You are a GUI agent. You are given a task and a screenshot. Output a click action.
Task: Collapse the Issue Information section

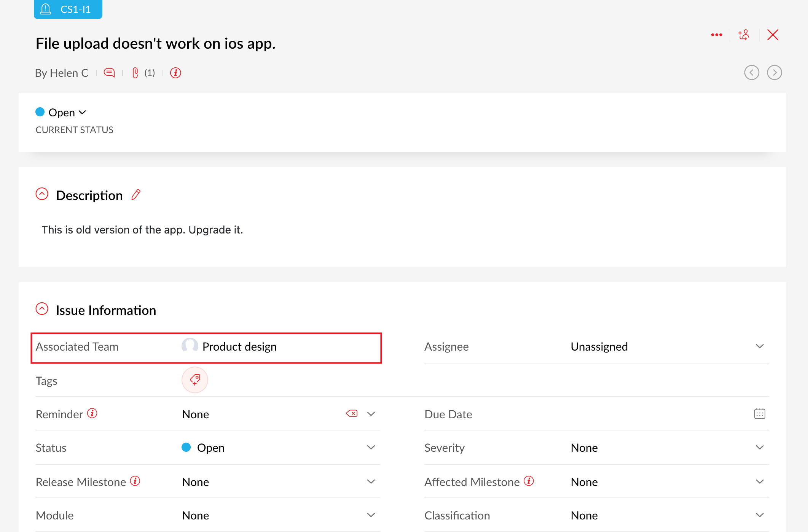click(42, 309)
